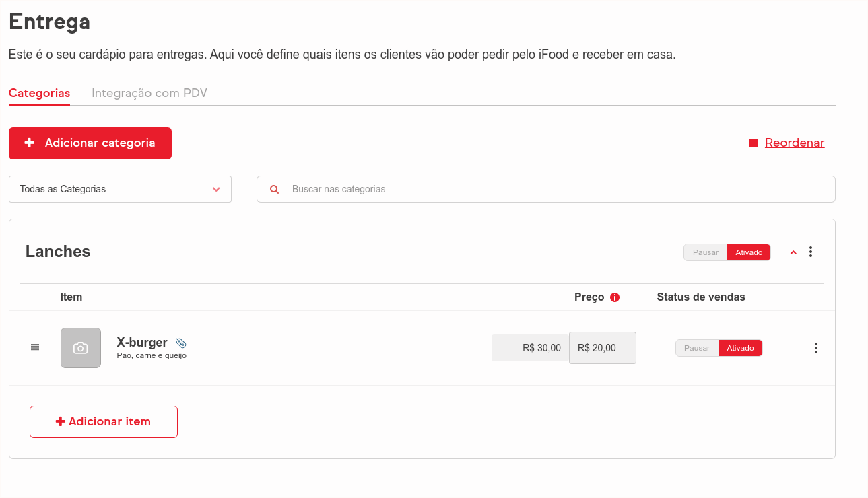The width and height of the screenshot is (868, 498).
Task: Click the Status de vendas column header
Action: pos(701,297)
